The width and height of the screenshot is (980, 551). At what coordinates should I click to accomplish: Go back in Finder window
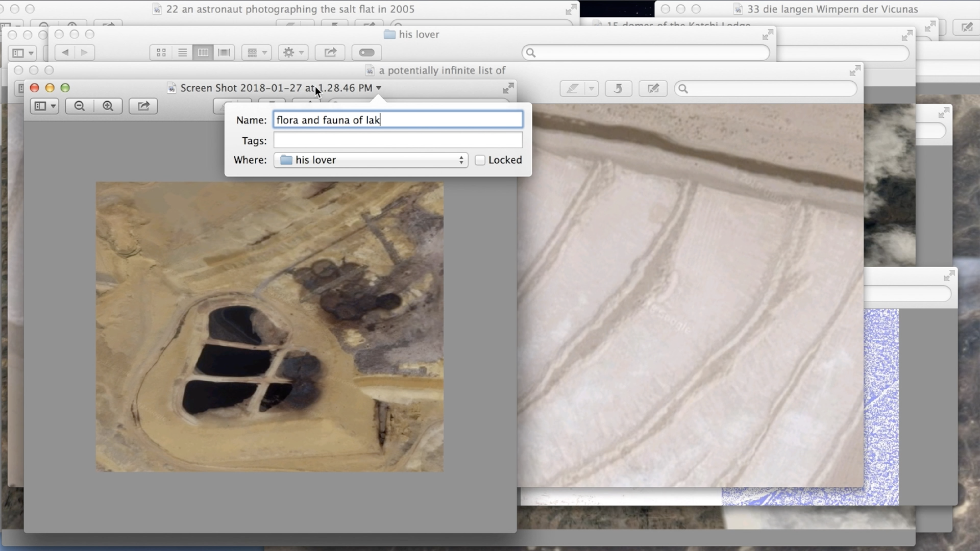tap(65, 52)
